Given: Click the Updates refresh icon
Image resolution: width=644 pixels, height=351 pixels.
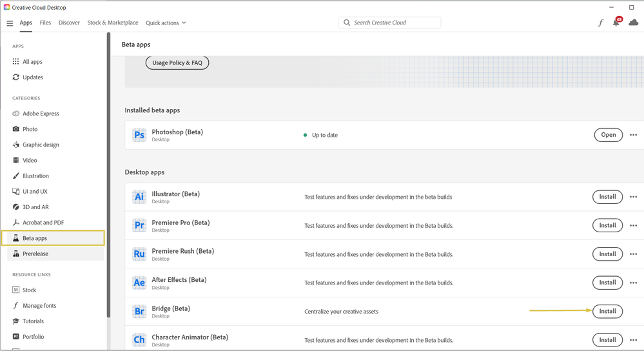Looking at the screenshot, I should (x=15, y=77).
